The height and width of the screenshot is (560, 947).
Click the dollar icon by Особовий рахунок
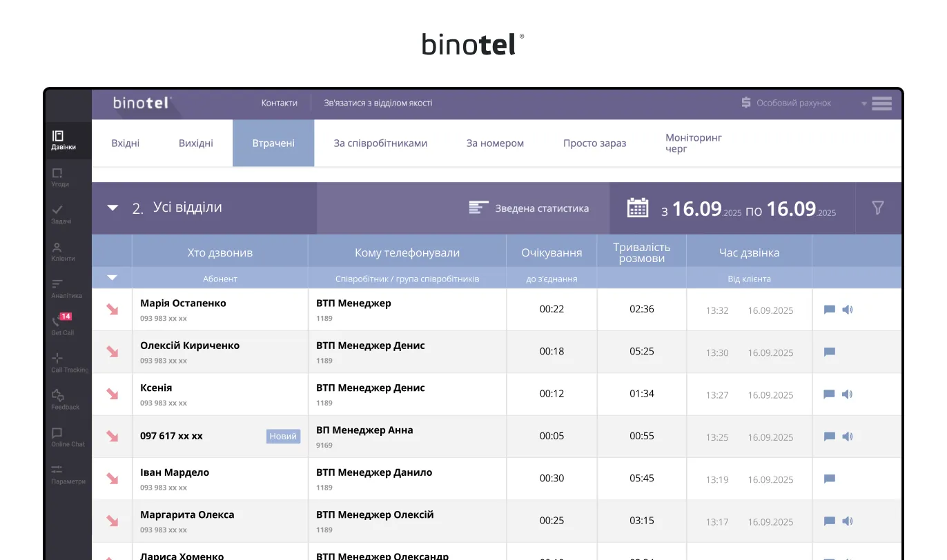[x=746, y=103]
